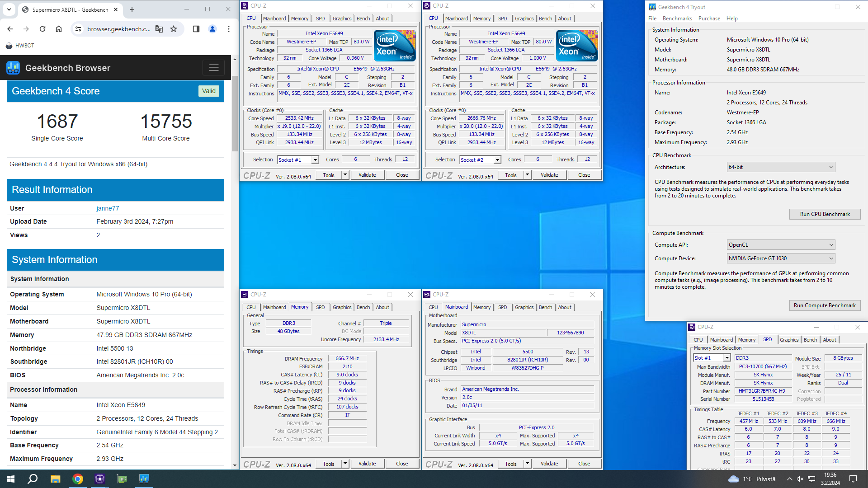The height and width of the screenshot is (488, 868).
Task: Open the Purchase menu in Geekbench 4
Action: 709,19
